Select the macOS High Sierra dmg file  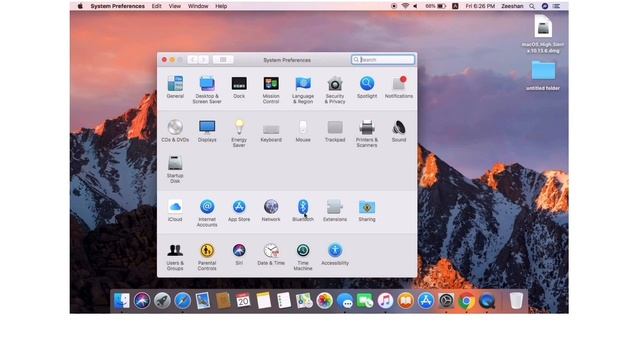tap(543, 34)
